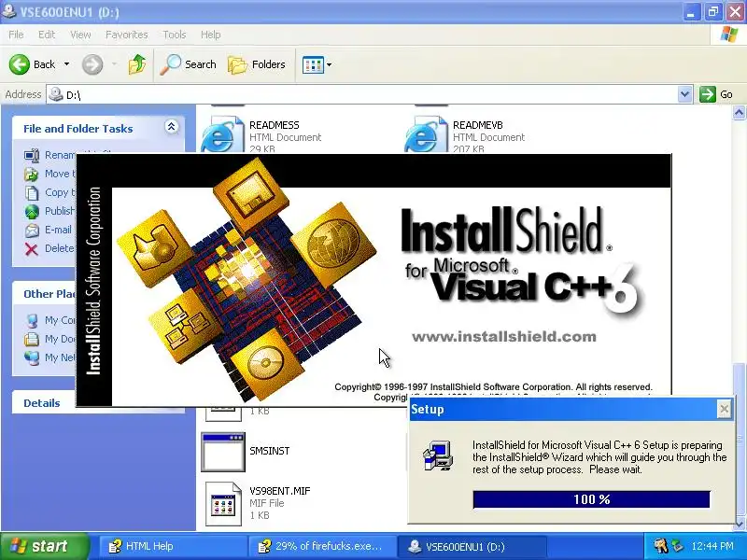
Task: Click the Copy this file icon
Action: pyautogui.click(x=32, y=192)
